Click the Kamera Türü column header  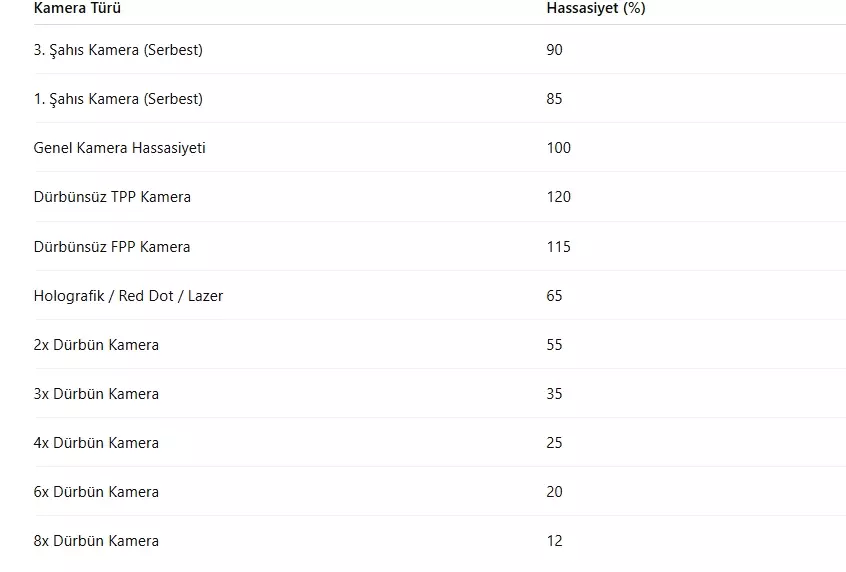(x=78, y=8)
